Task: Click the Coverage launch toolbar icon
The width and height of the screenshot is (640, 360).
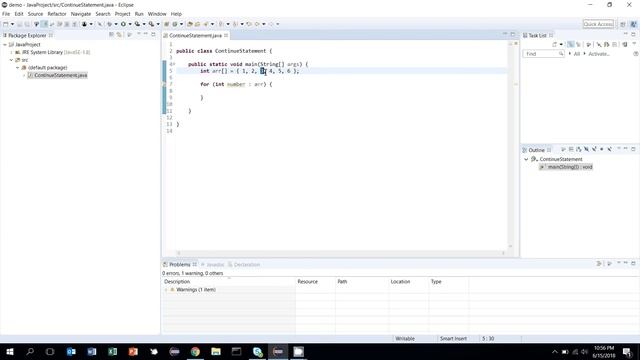Action: 137,24
